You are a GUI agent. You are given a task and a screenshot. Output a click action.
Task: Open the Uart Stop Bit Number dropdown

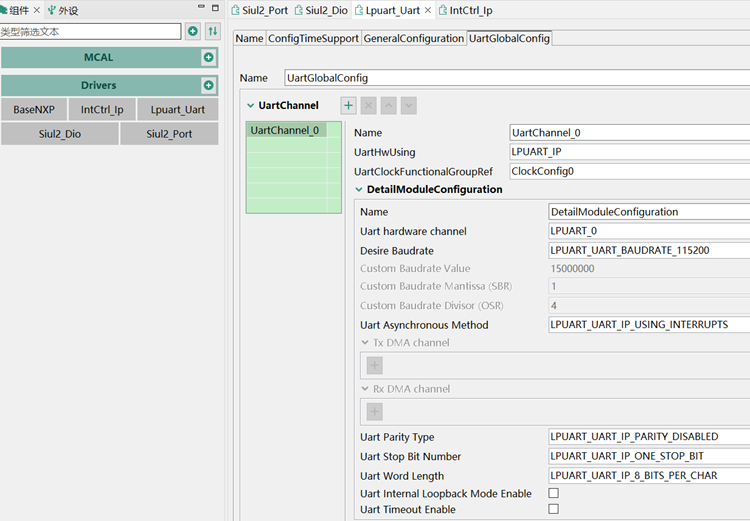click(x=649, y=456)
